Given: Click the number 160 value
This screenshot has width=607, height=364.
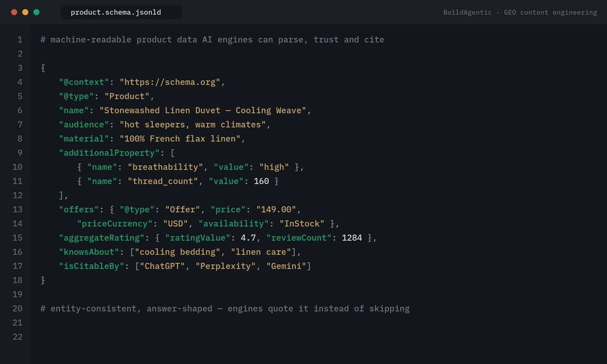Looking at the screenshot, I should pos(261,181).
